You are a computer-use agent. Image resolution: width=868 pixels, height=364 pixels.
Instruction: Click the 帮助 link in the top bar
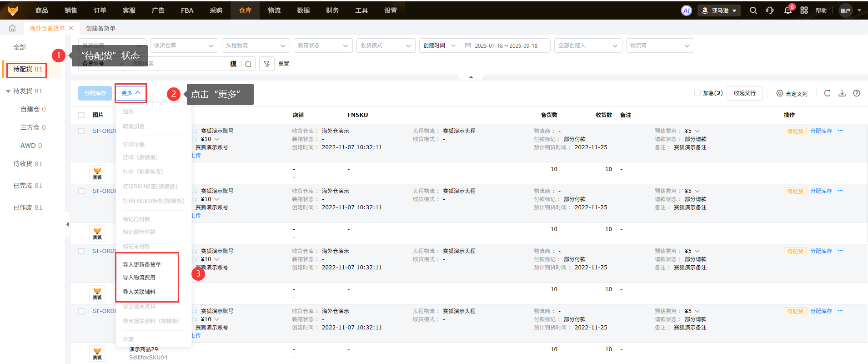[821, 10]
